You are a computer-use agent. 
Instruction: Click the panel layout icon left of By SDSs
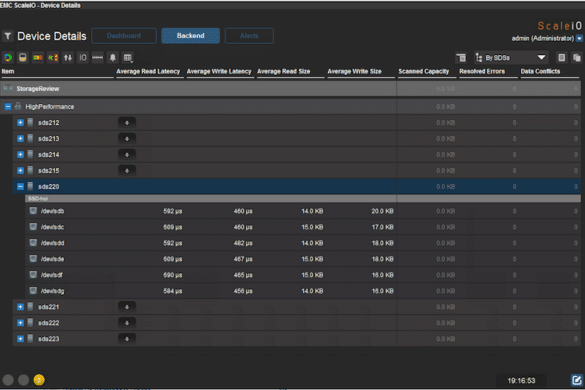pos(461,57)
